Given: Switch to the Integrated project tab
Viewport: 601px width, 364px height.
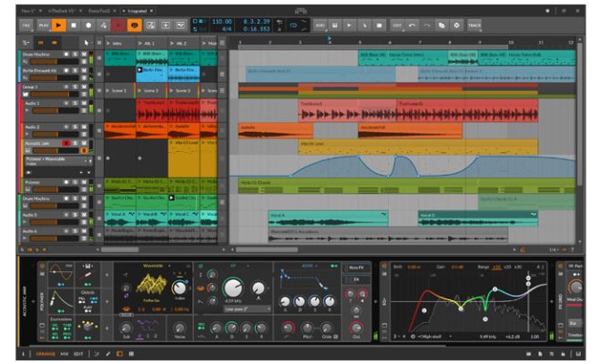Looking at the screenshot, I should 137,11.
